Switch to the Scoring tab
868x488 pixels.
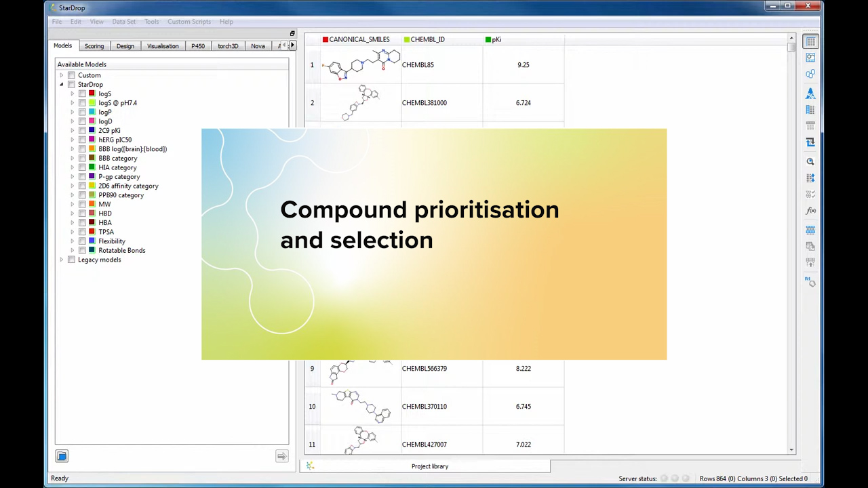pyautogui.click(x=94, y=45)
